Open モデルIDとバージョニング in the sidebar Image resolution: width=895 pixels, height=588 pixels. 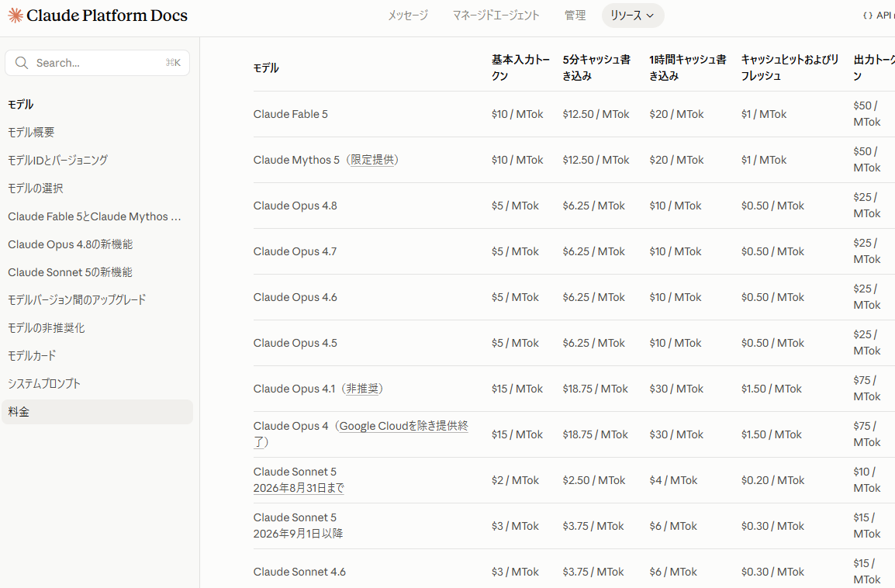coord(57,161)
